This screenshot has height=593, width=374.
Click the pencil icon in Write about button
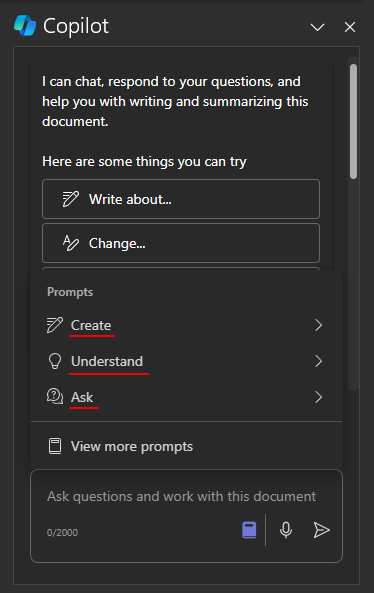pos(71,199)
